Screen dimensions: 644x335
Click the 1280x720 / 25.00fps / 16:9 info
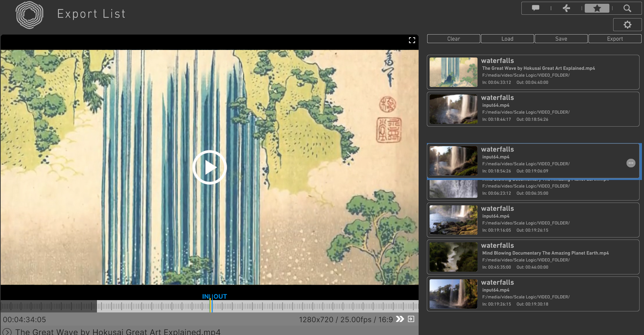[346, 320]
